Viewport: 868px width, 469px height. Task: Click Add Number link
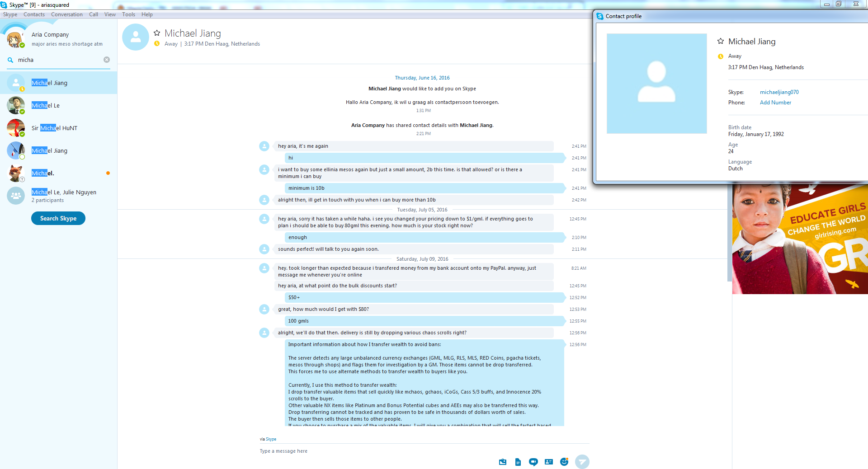tap(775, 103)
